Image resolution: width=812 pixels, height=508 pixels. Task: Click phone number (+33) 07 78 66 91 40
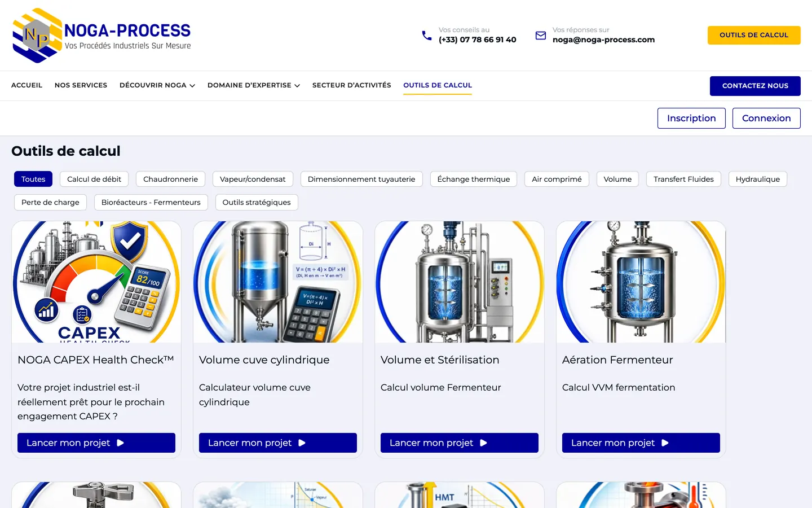click(x=477, y=40)
